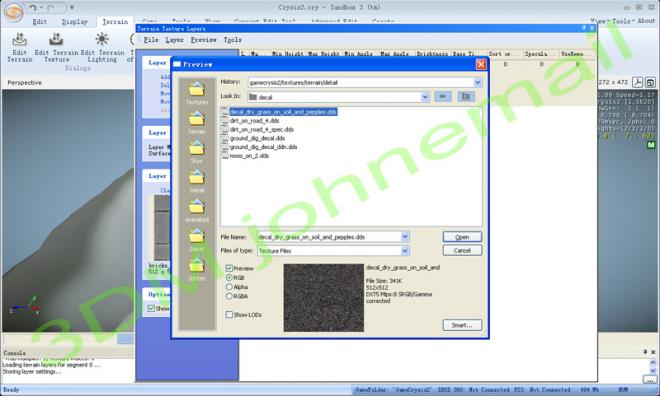Click the Smart... button
660x396 pixels.
[x=462, y=325]
